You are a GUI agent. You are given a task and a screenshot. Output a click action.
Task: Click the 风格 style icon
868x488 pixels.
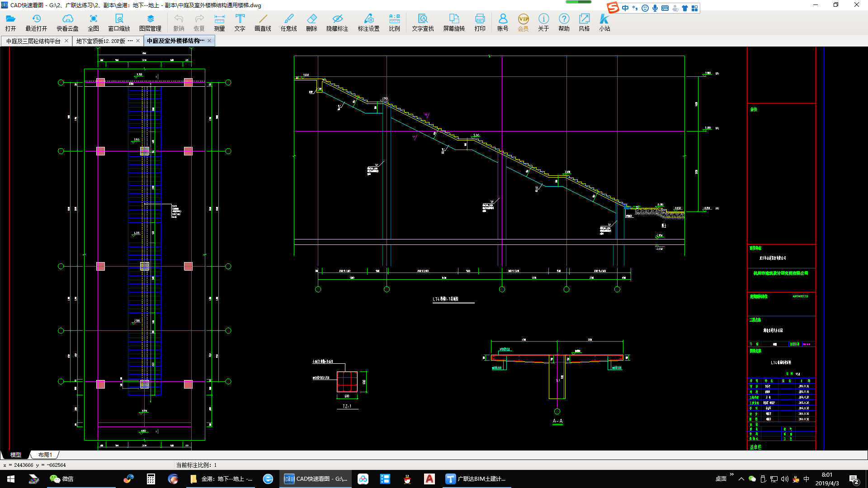coord(584,22)
